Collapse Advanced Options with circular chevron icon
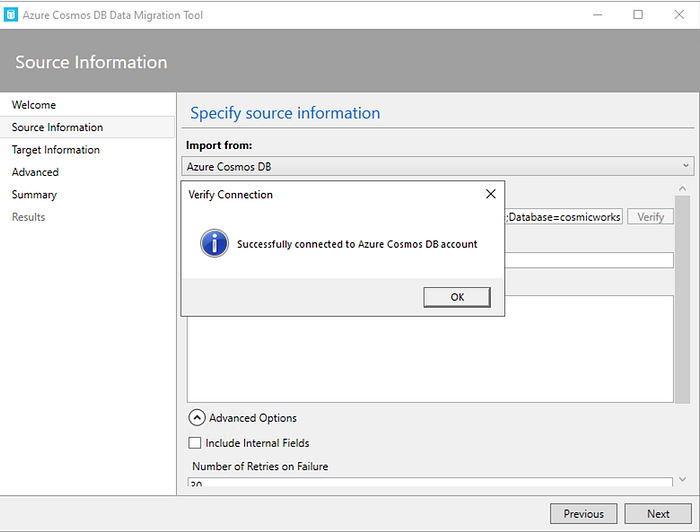Screen dimensions: 700x532 coord(197,418)
